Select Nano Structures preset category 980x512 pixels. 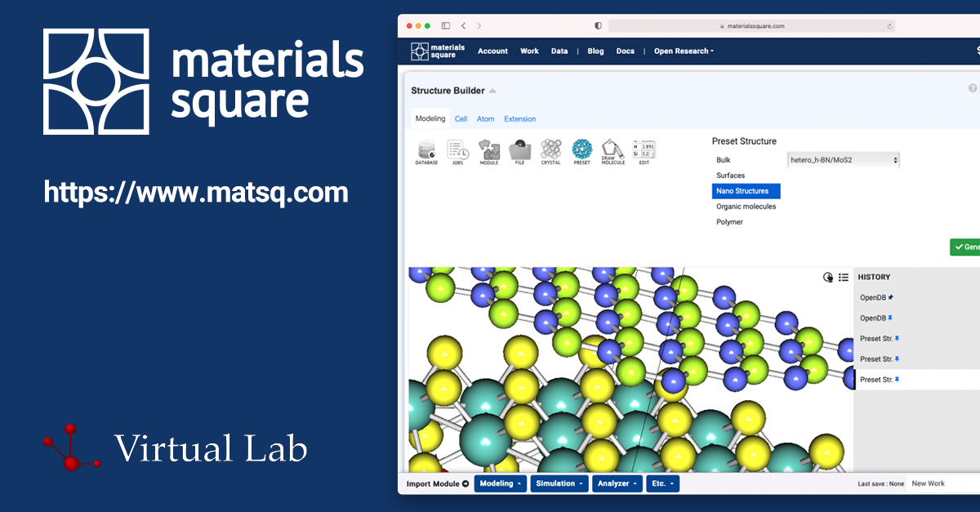point(744,190)
